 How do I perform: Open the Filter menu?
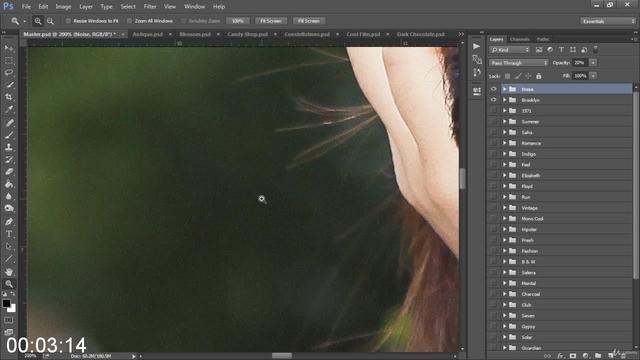(x=150, y=7)
